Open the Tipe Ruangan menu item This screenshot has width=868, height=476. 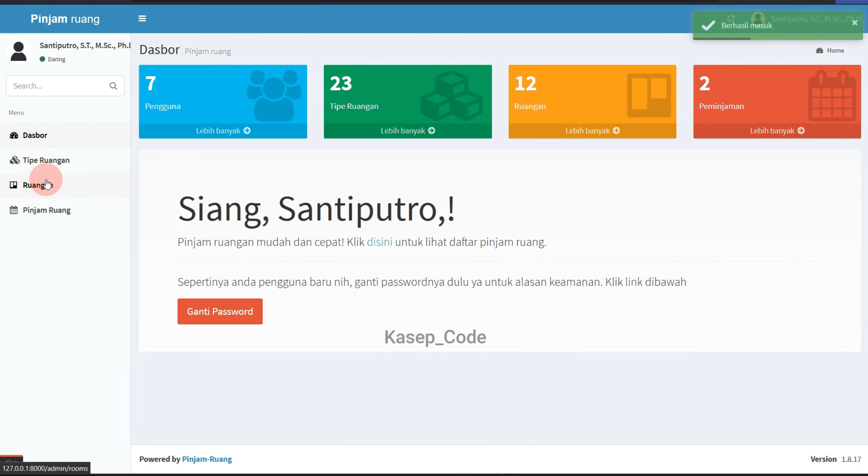[65, 160]
